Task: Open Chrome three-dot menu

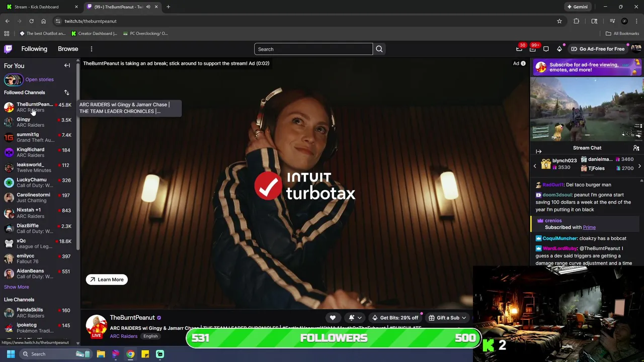Action: [637, 21]
